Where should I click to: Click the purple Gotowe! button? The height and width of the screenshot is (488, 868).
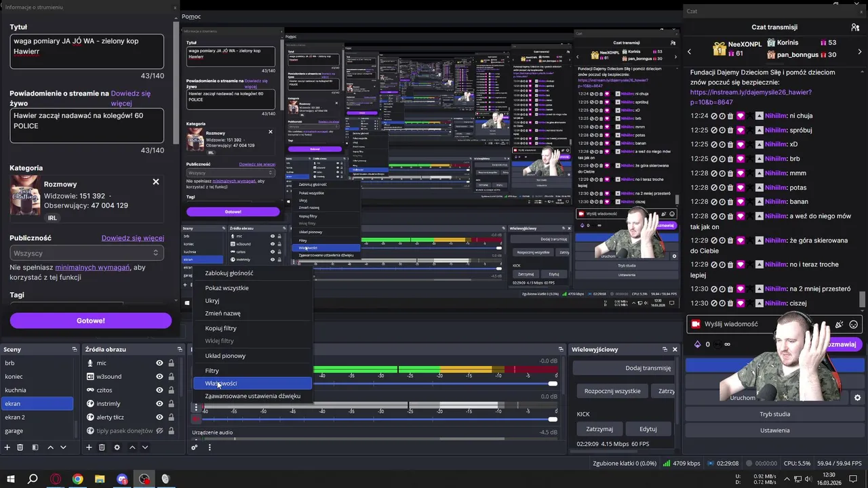click(x=91, y=321)
